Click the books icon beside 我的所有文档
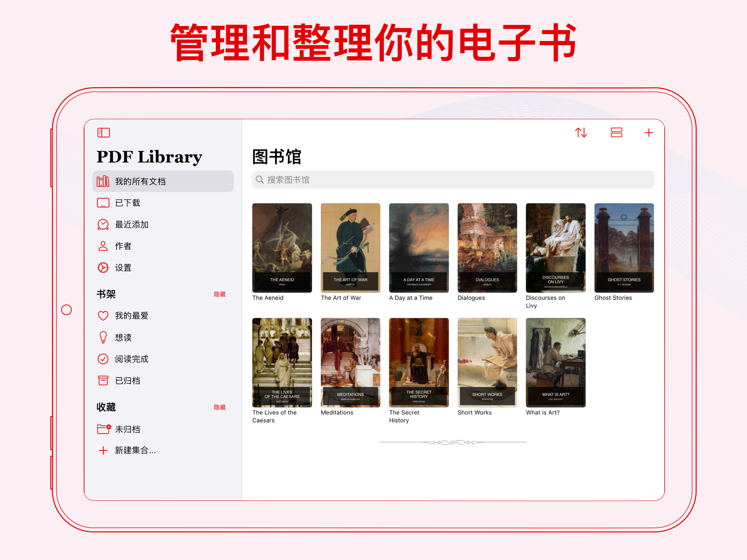The height and width of the screenshot is (560, 747). (x=103, y=181)
